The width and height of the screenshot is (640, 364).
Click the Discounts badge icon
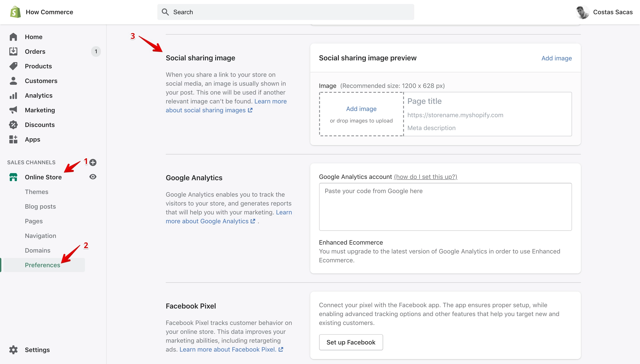(13, 125)
